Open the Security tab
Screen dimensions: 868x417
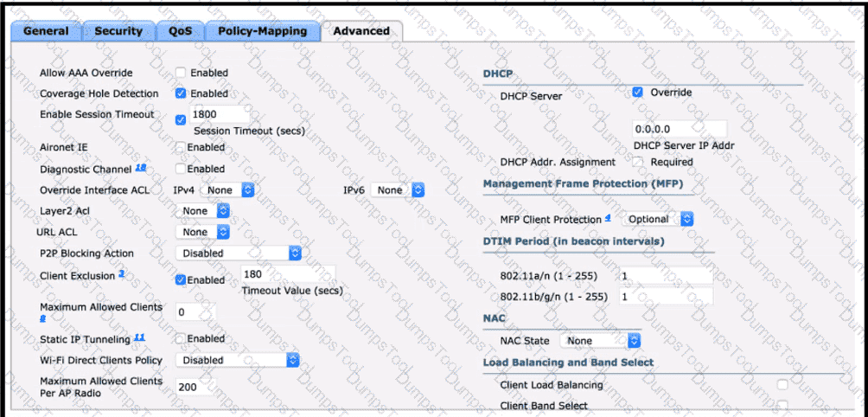tap(118, 31)
